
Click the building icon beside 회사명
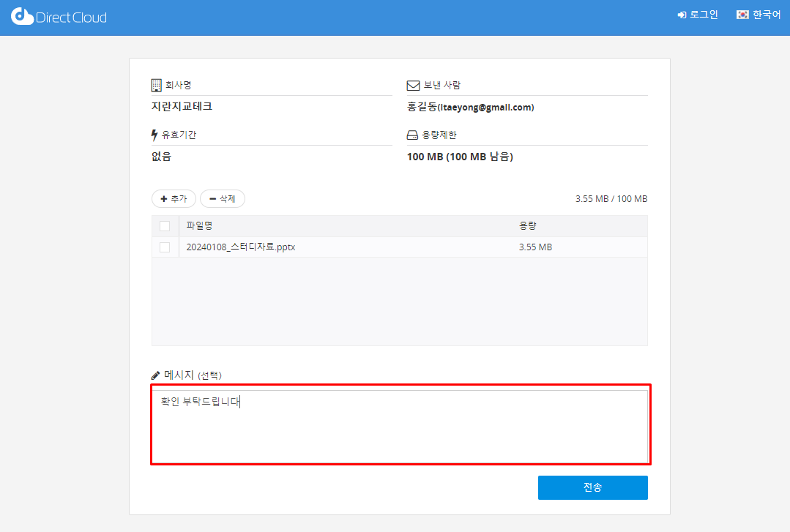[156, 85]
